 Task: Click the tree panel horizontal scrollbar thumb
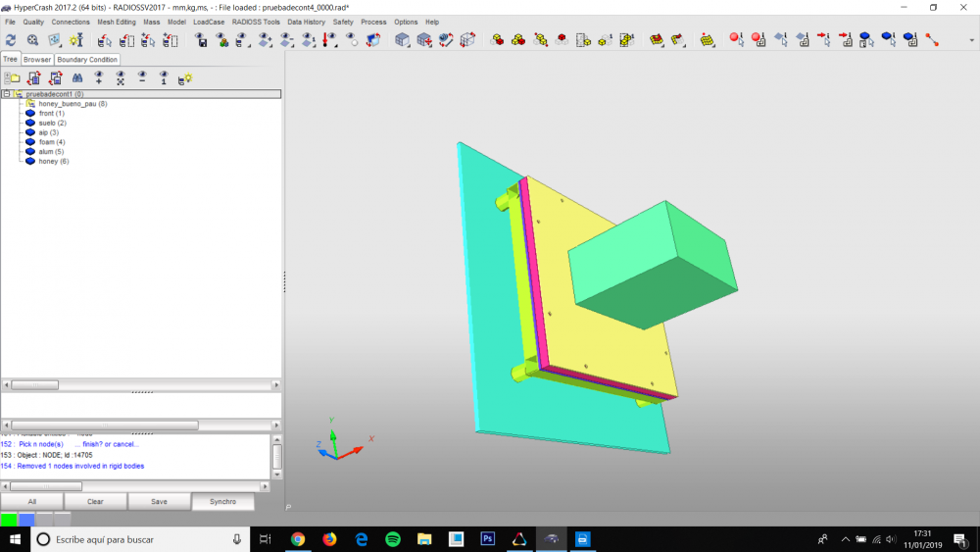35,385
